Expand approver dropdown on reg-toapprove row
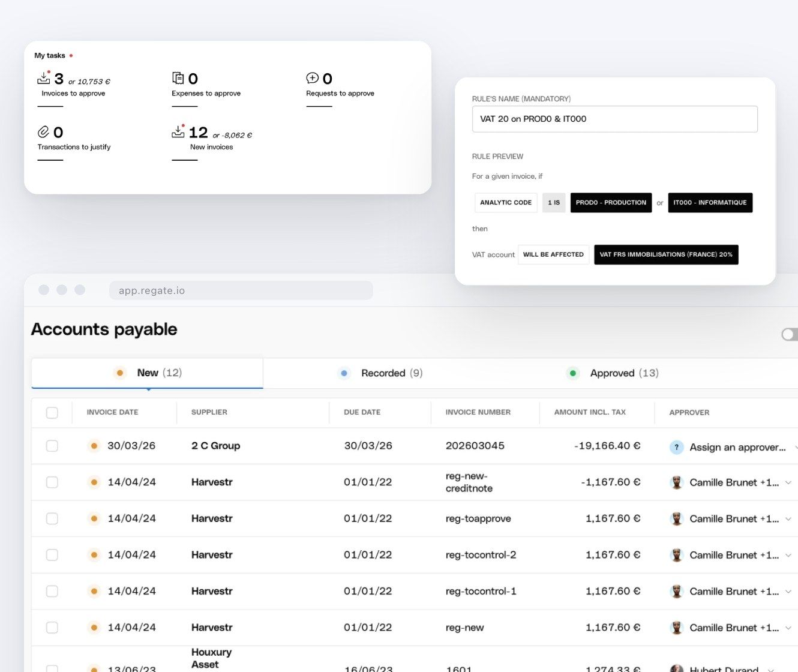The height and width of the screenshot is (672, 798). [x=788, y=519]
